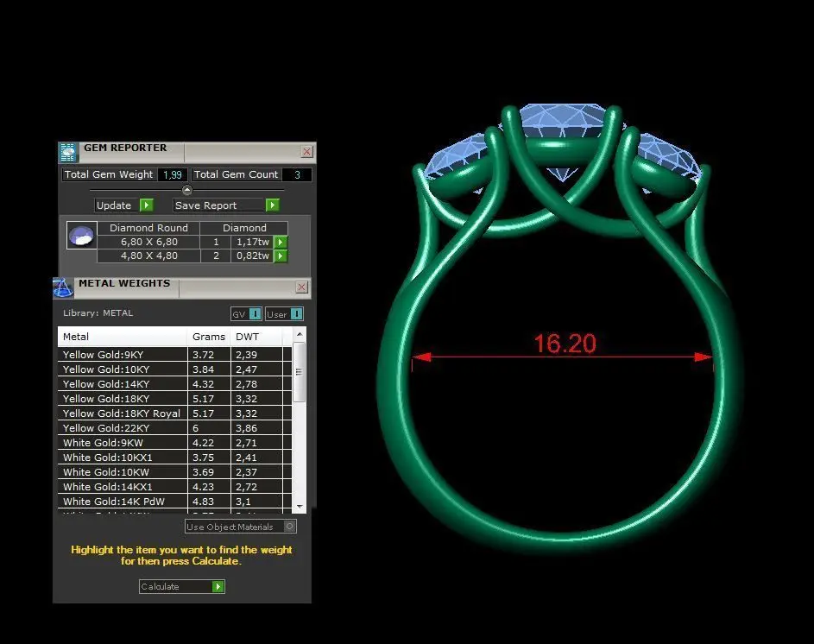Image resolution: width=814 pixels, height=644 pixels.
Task: Click the green arrow in the 0,82tw row
Action: (x=281, y=256)
